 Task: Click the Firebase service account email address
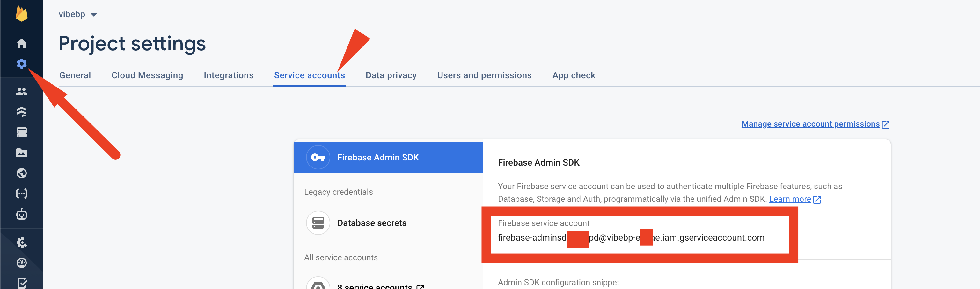pos(631,238)
